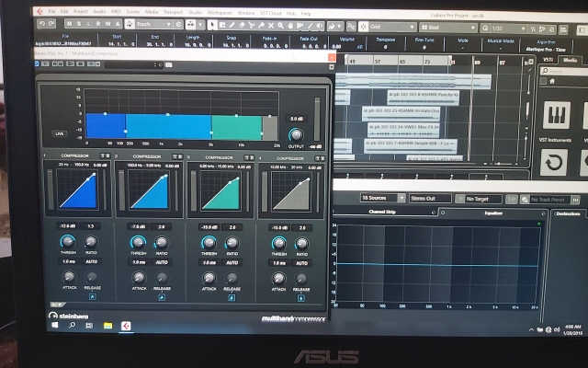
Task: Open the Workspaces menu
Action: tap(220, 13)
